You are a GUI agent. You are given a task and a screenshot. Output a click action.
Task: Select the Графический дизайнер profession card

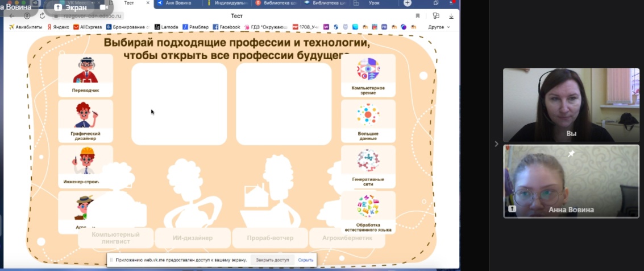pyautogui.click(x=85, y=121)
